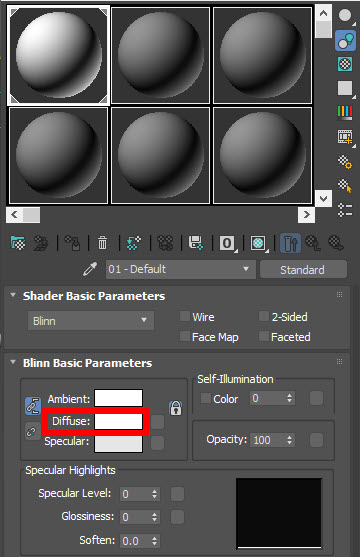The image size is (360, 557).
Task: Click the Get Material icon
Action: pos(18,243)
